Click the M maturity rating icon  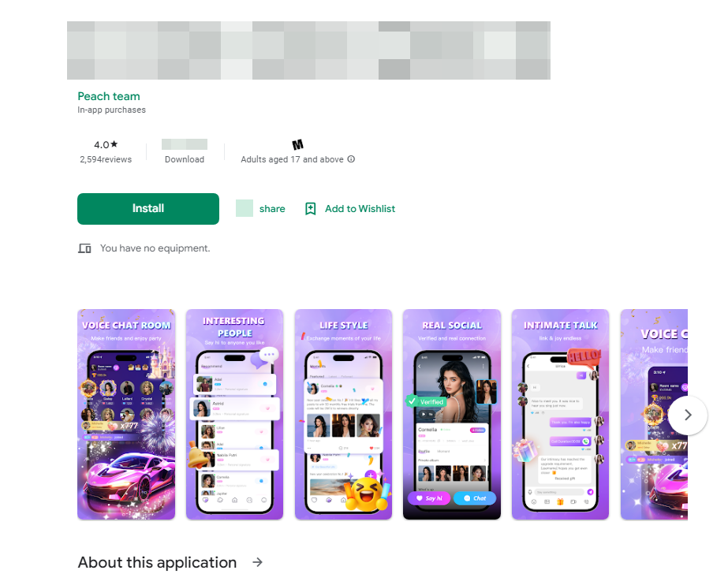(297, 145)
